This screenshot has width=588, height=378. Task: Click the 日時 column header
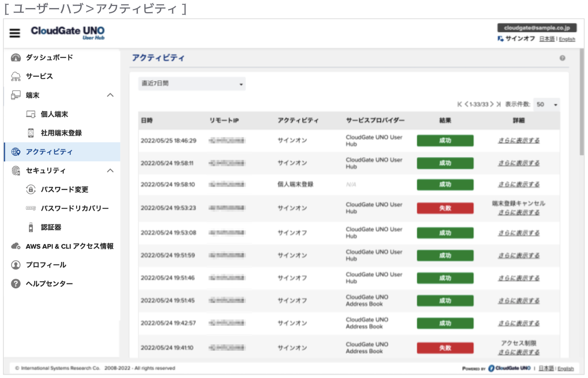click(147, 121)
